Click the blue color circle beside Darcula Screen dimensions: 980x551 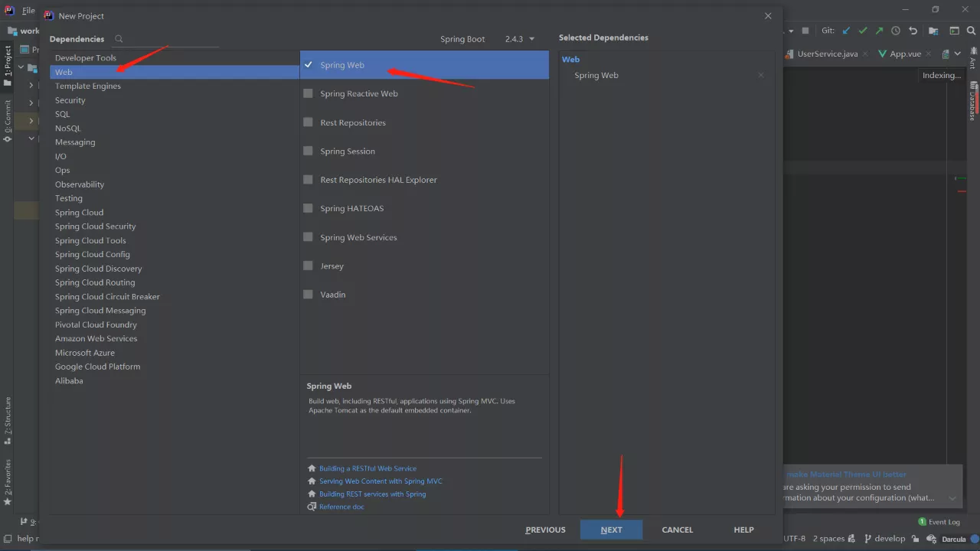click(x=975, y=539)
